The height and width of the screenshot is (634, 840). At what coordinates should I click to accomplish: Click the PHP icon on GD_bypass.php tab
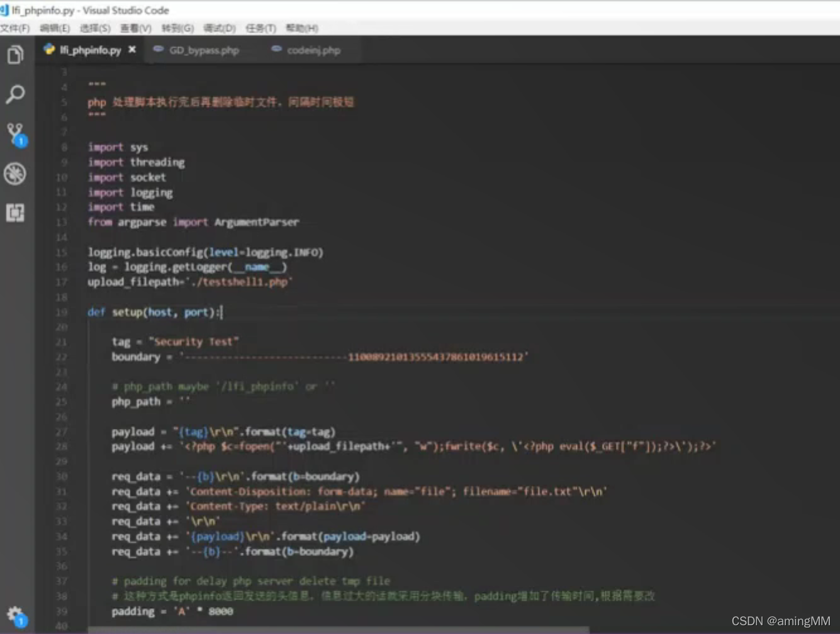(159, 49)
